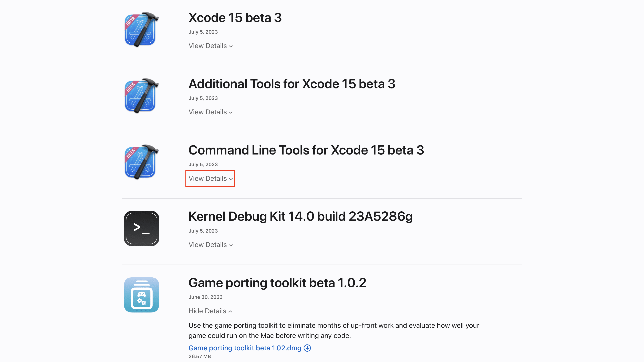
Task: Click the Command Line Tools Xcode beta icon
Action: pyautogui.click(x=142, y=162)
